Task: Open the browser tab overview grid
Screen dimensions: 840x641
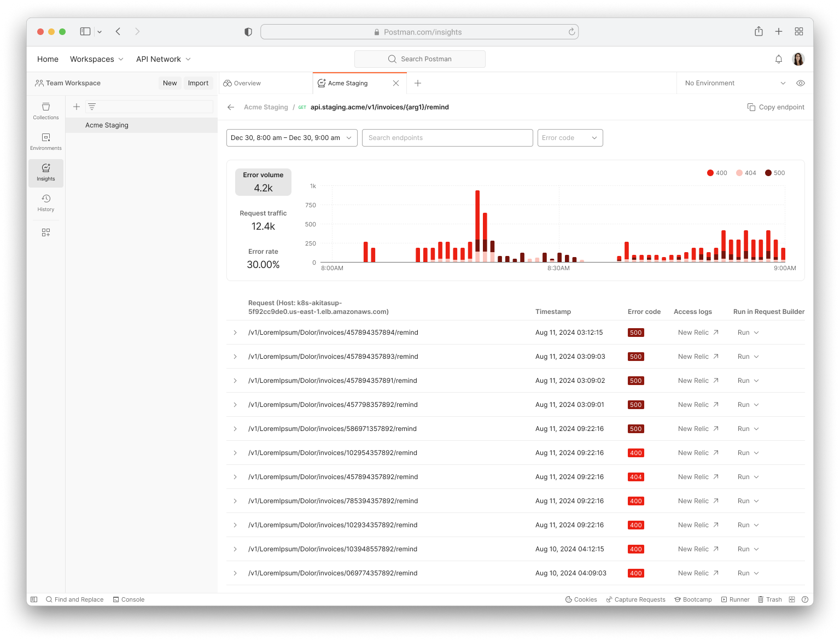Action: click(x=799, y=32)
